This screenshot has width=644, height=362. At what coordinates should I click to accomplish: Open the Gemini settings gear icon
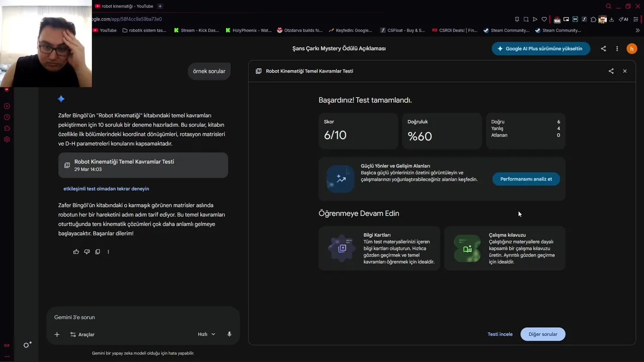(x=27, y=345)
